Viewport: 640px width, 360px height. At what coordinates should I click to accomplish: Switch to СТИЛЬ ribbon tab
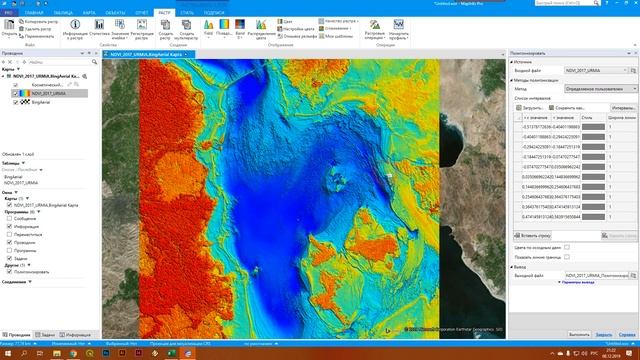pos(187,13)
